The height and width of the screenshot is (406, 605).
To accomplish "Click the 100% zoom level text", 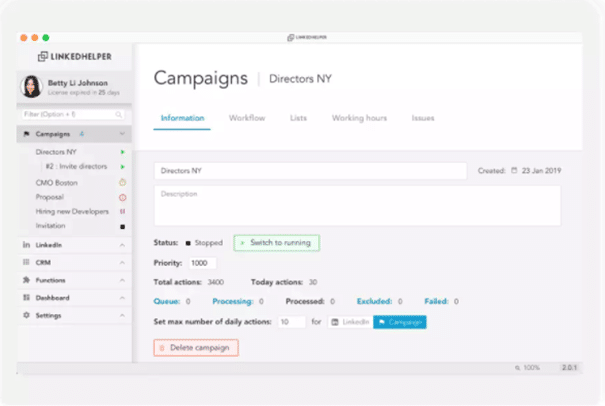I will (x=531, y=368).
